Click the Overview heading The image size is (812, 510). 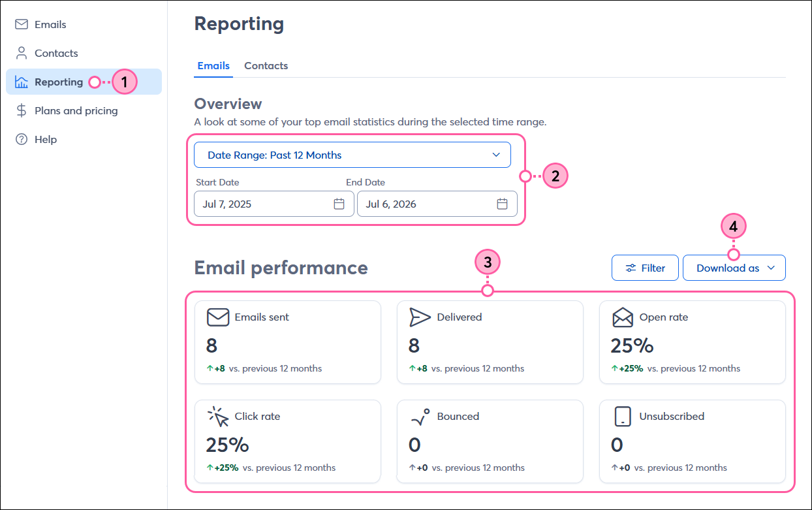coord(228,104)
